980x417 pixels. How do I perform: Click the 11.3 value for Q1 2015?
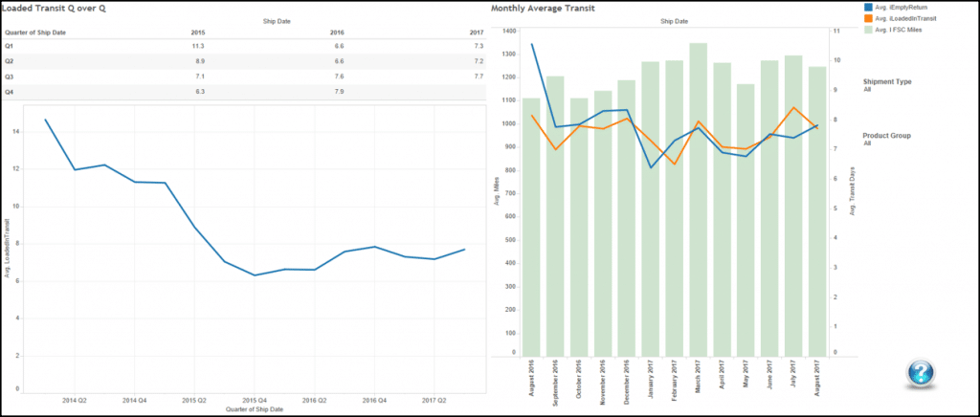point(196,45)
